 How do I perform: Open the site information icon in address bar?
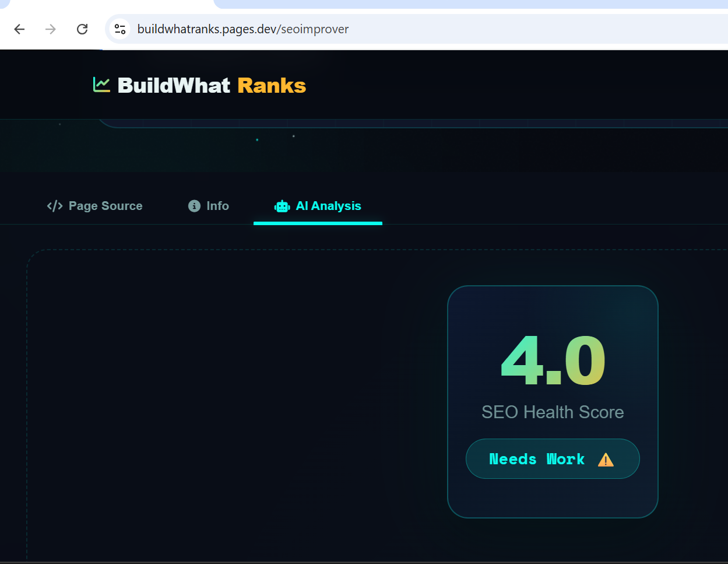120,29
